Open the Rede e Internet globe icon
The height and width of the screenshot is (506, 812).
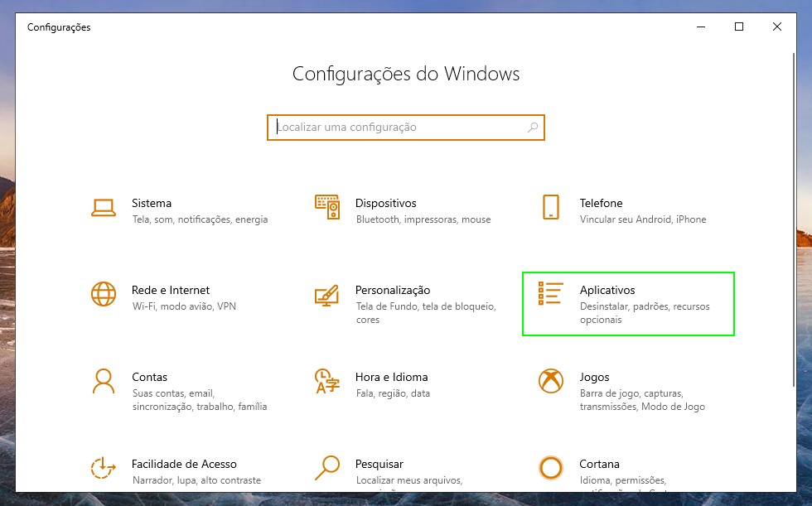click(x=103, y=294)
